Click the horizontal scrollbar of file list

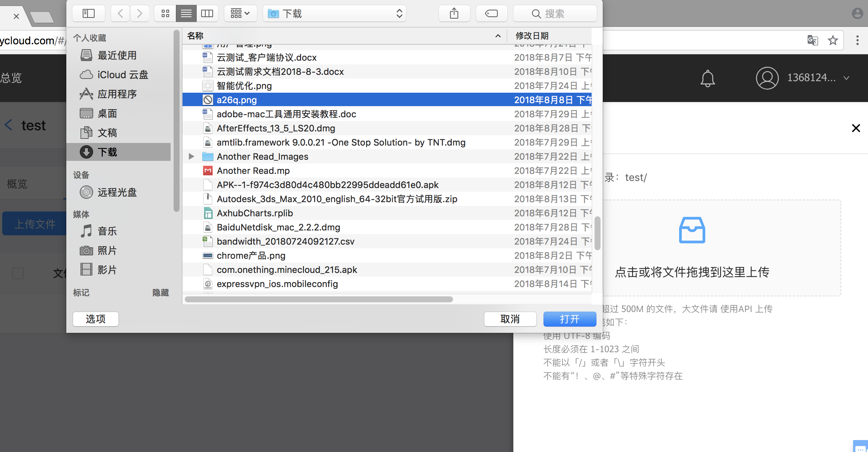(x=319, y=299)
